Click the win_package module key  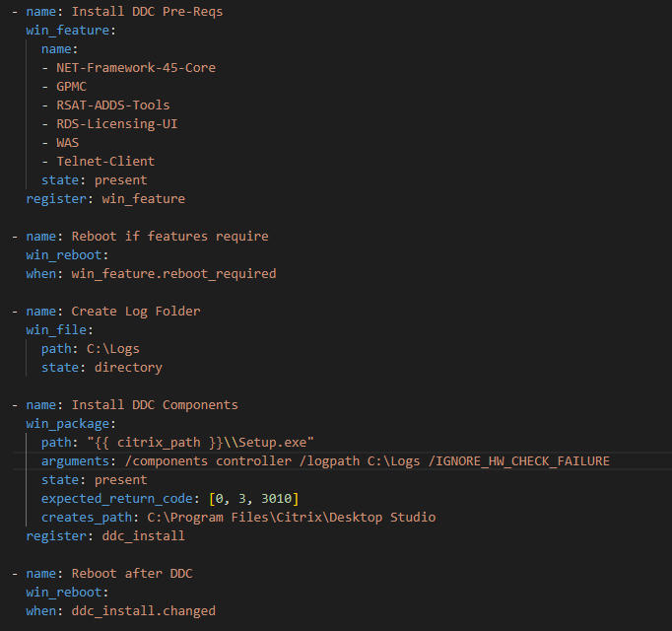click(68, 424)
